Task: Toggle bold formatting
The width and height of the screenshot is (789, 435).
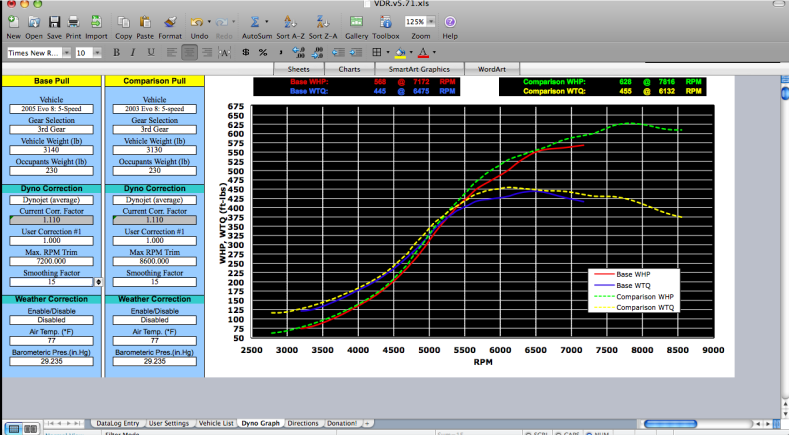Action: (x=116, y=52)
